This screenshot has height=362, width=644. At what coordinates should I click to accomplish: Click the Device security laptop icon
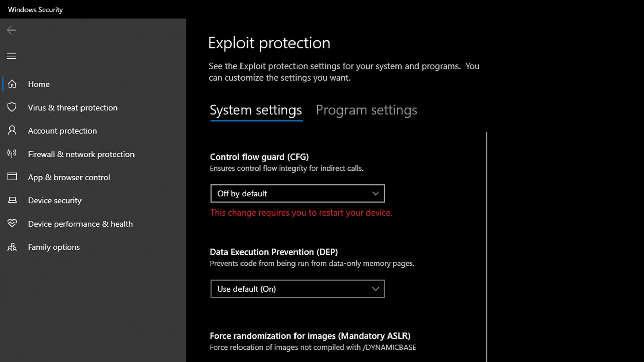tap(12, 200)
